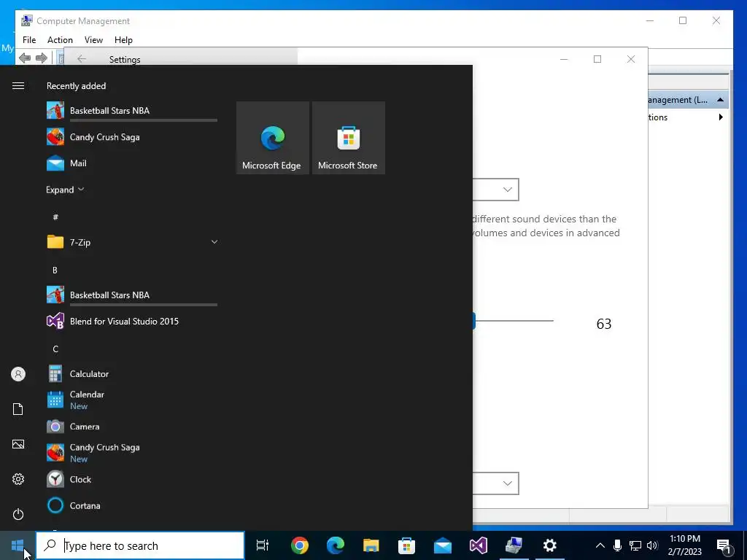Open the Microsoft Store tile
The height and width of the screenshot is (560, 747).
pyautogui.click(x=348, y=138)
